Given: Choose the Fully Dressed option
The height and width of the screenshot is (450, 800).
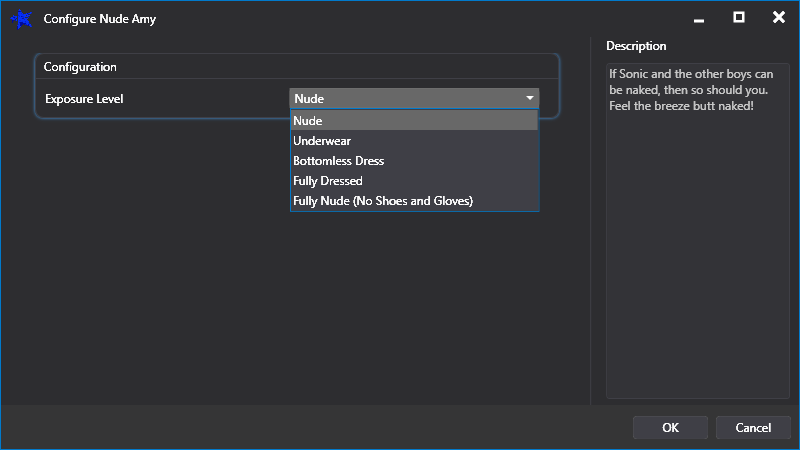Looking at the screenshot, I should click(x=414, y=181).
